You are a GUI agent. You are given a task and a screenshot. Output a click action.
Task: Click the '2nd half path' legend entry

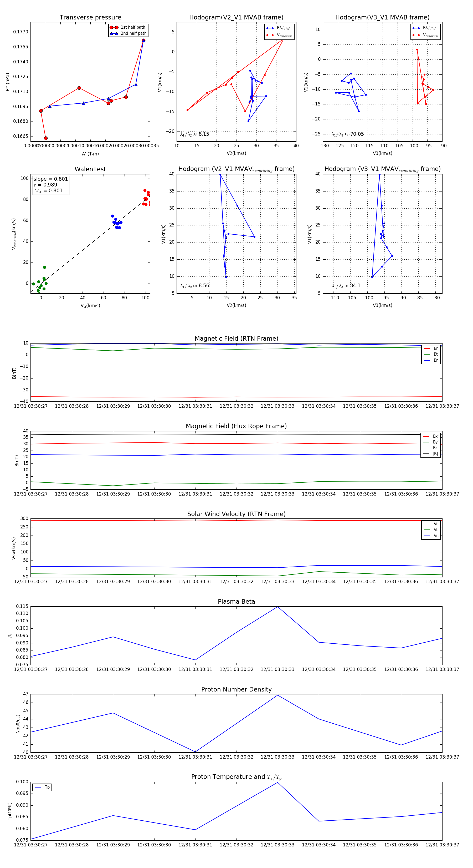pos(128,33)
